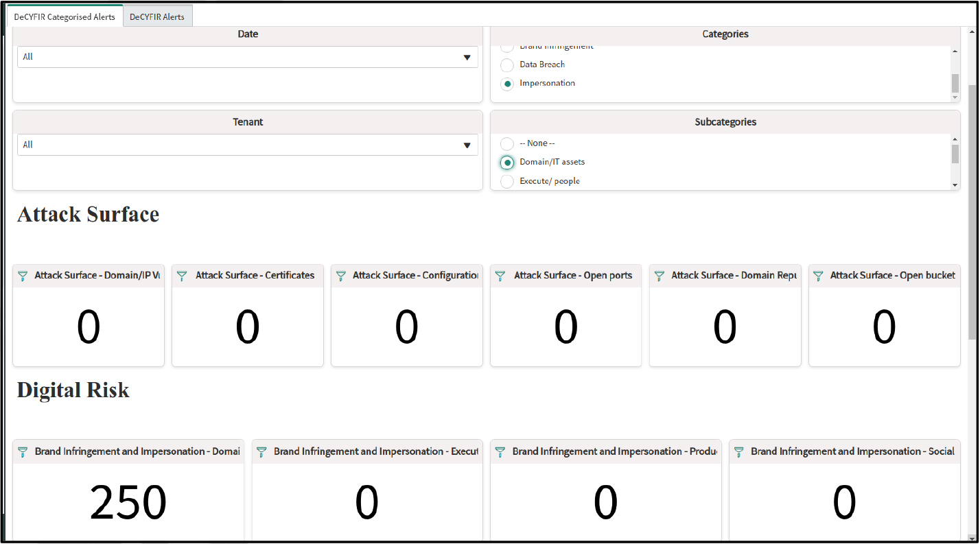Open the 250 Brand Infringement Domain count

click(x=128, y=502)
